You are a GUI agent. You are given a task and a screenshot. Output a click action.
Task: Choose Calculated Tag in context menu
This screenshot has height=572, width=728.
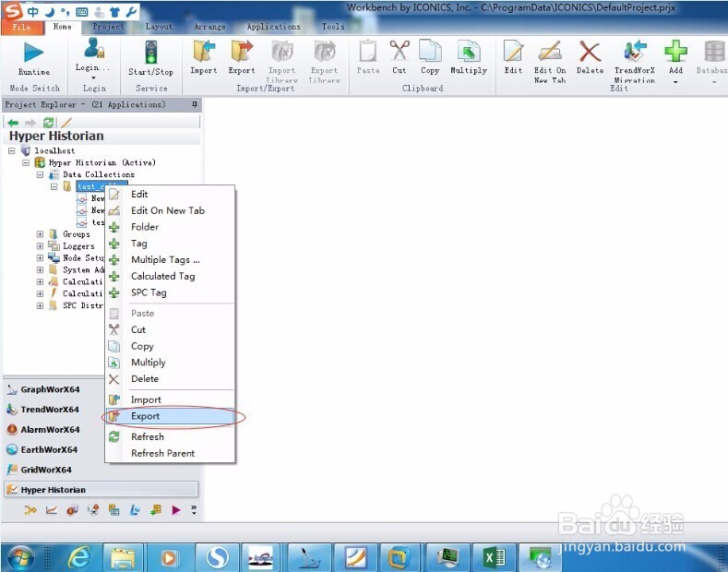point(170,276)
